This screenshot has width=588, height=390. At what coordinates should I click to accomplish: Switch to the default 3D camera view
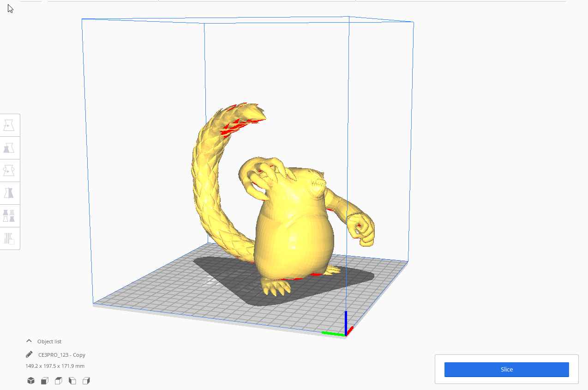tap(30, 380)
